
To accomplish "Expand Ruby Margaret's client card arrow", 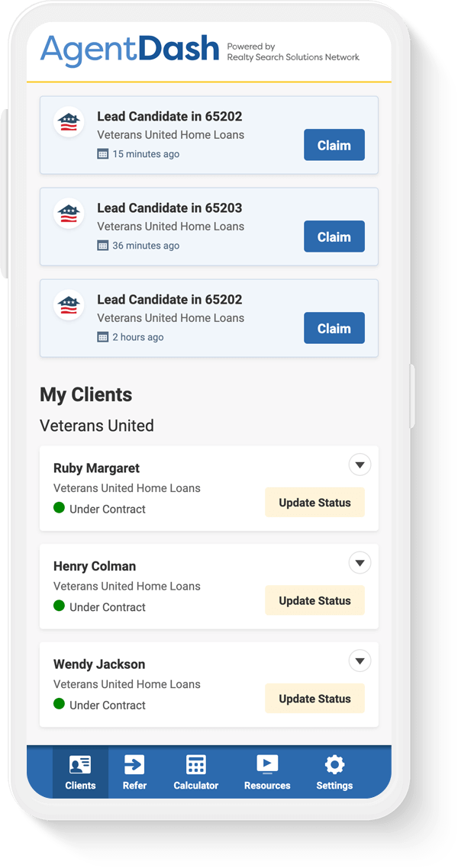I will [360, 465].
